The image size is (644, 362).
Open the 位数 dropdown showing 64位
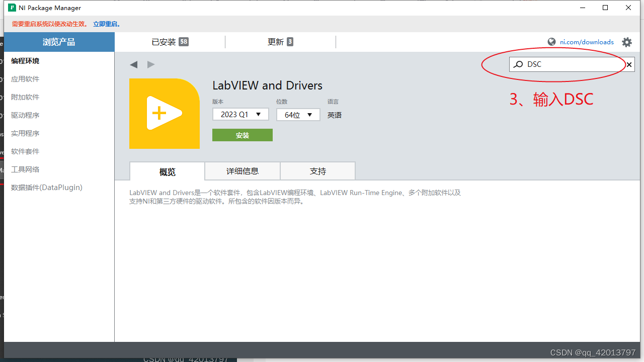[x=298, y=114]
